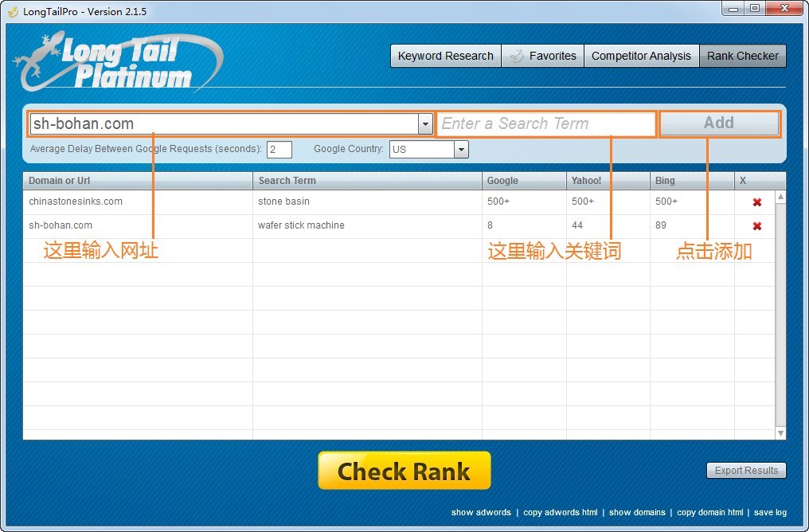Click the table scrollbar down arrow

[780, 433]
